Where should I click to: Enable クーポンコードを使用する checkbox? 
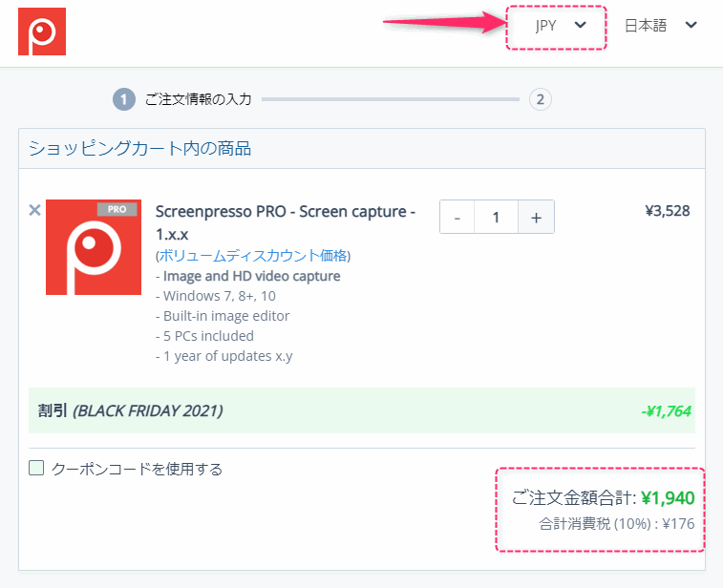click(x=36, y=468)
